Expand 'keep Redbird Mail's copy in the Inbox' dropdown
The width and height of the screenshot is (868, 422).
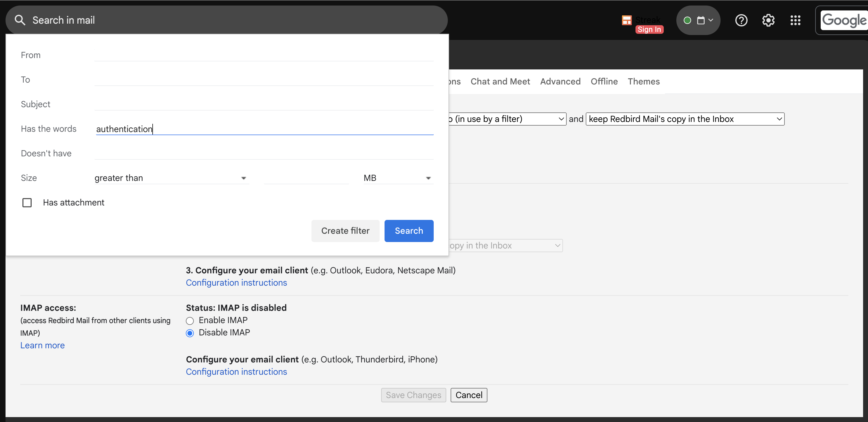(x=685, y=119)
